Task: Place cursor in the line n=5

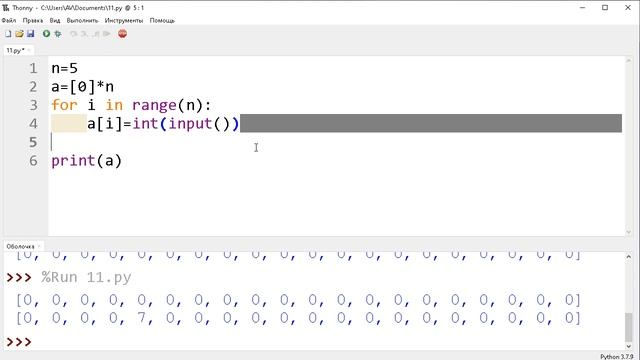Action: click(64, 68)
